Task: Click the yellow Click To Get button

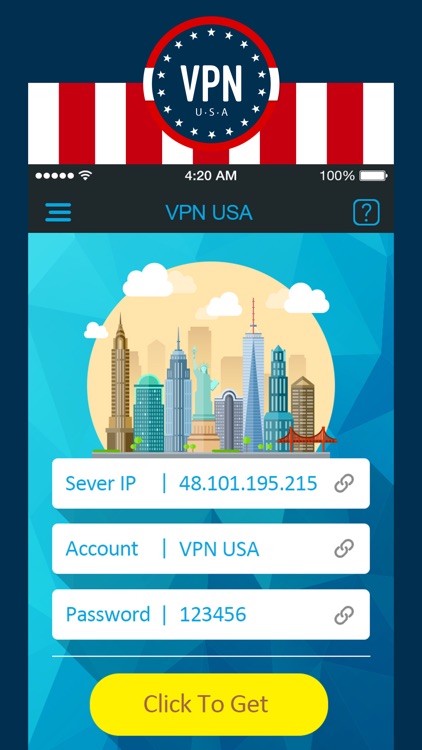Action: (209, 704)
